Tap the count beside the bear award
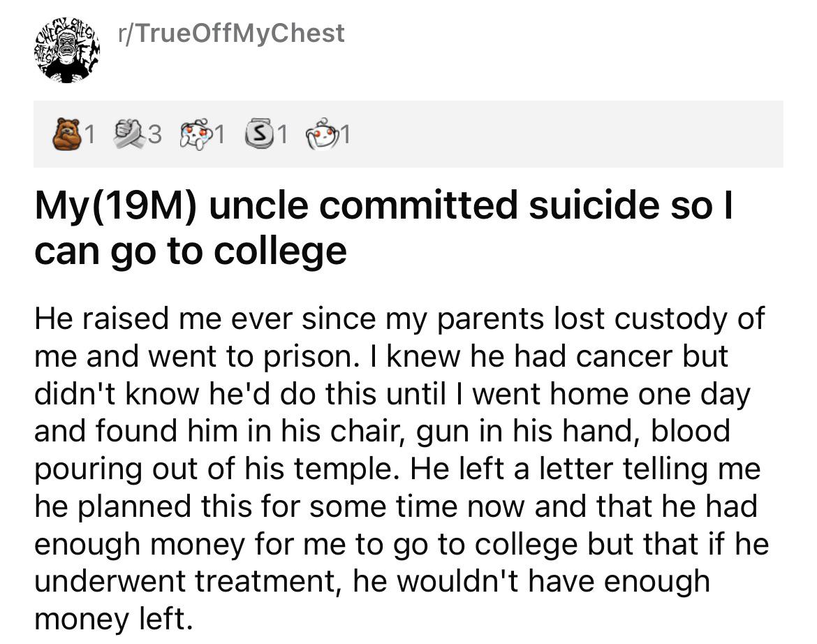The image size is (817, 644). click(91, 136)
